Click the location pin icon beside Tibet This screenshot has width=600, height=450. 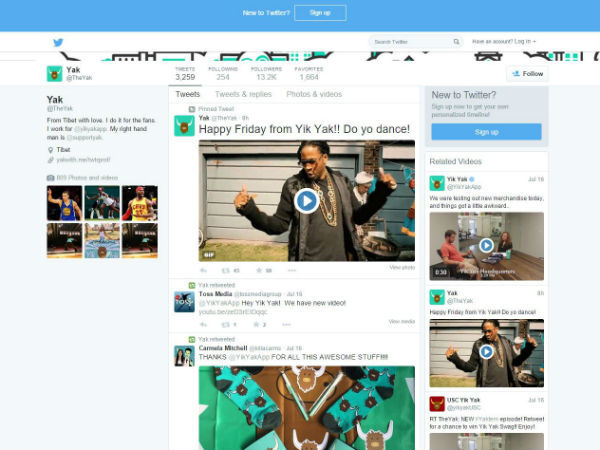[x=50, y=150]
